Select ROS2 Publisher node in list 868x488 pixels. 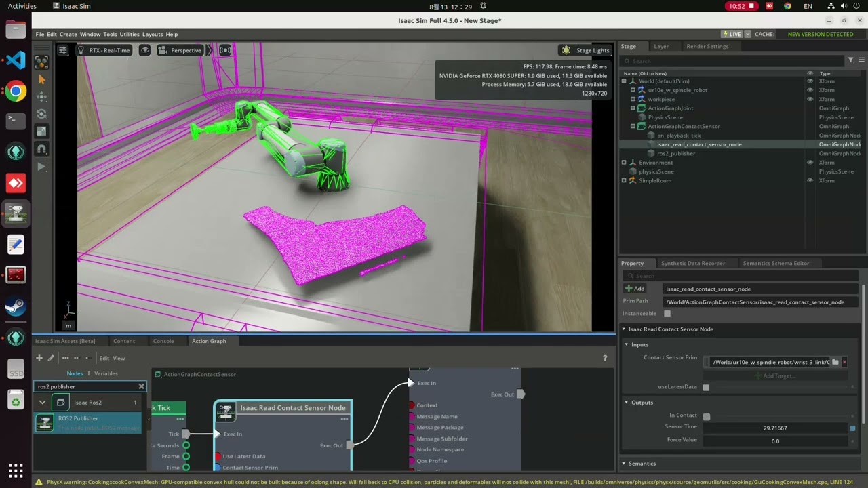click(x=90, y=423)
